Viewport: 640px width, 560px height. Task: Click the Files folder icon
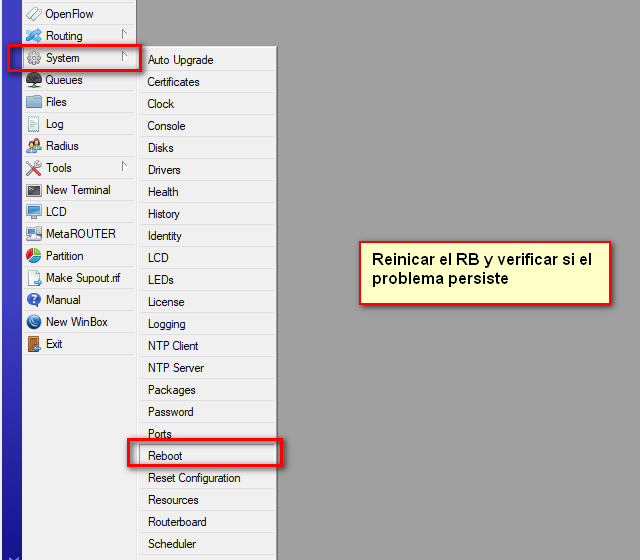pyautogui.click(x=34, y=102)
